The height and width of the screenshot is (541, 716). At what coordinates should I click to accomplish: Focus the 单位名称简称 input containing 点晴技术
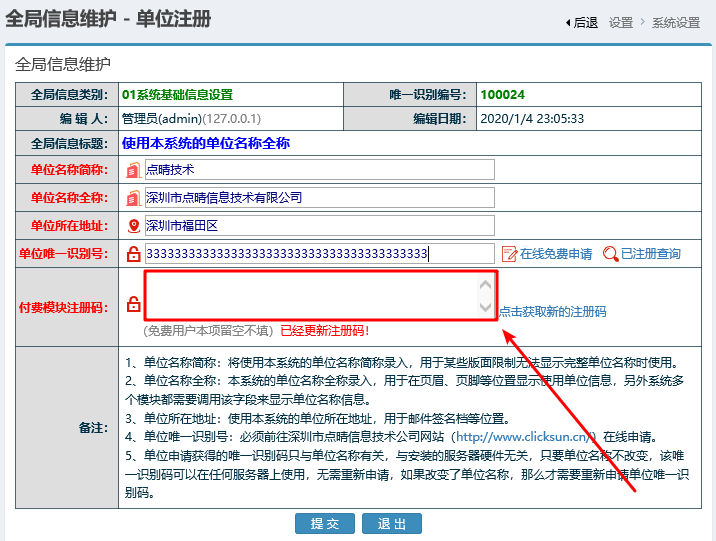point(319,170)
